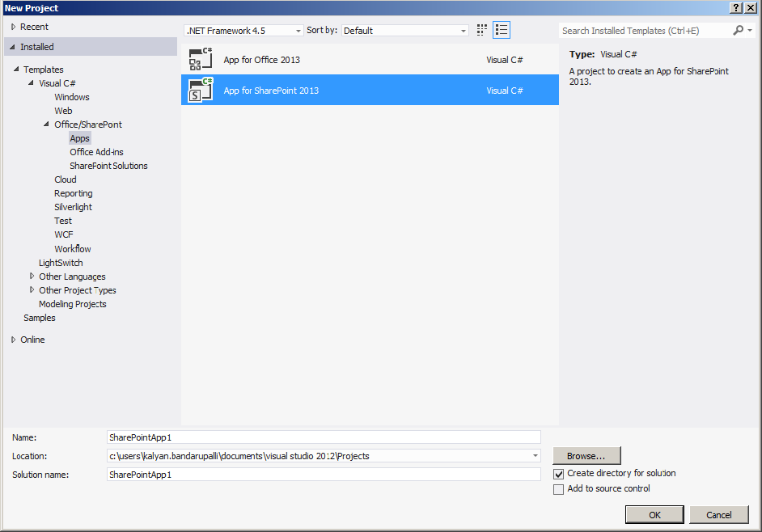The width and height of the screenshot is (762, 532).
Task: Click the Search Installed Templates box
Action: [x=646, y=31]
